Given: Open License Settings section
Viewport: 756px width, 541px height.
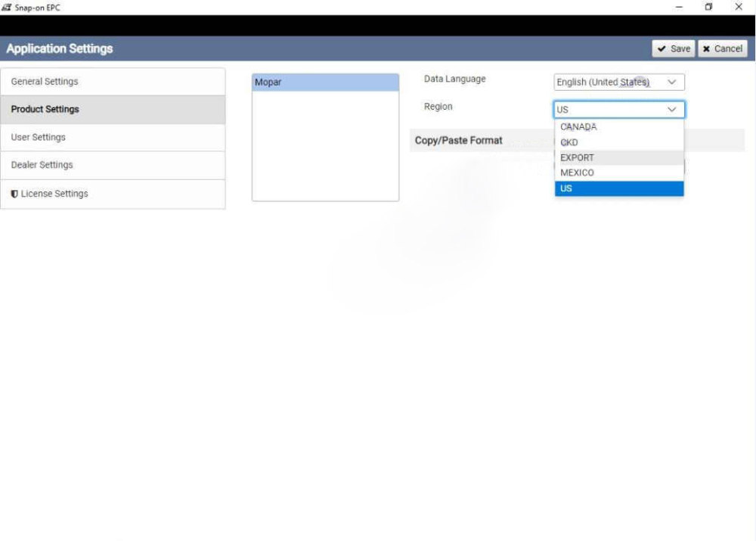Looking at the screenshot, I should coord(113,194).
